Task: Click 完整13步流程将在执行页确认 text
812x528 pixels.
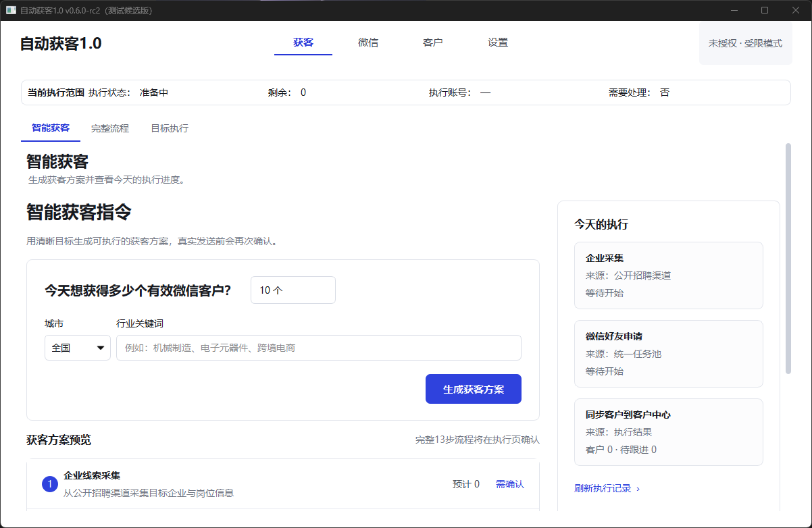Action: [x=478, y=440]
